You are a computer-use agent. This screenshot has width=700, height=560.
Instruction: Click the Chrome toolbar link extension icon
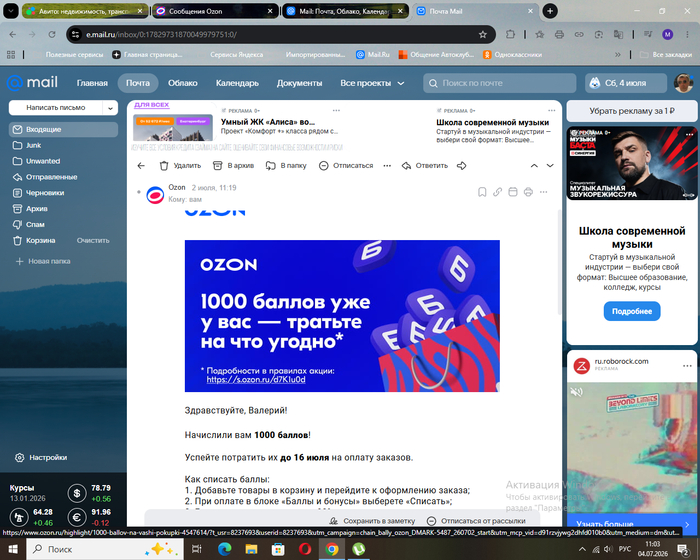[579, 34]
